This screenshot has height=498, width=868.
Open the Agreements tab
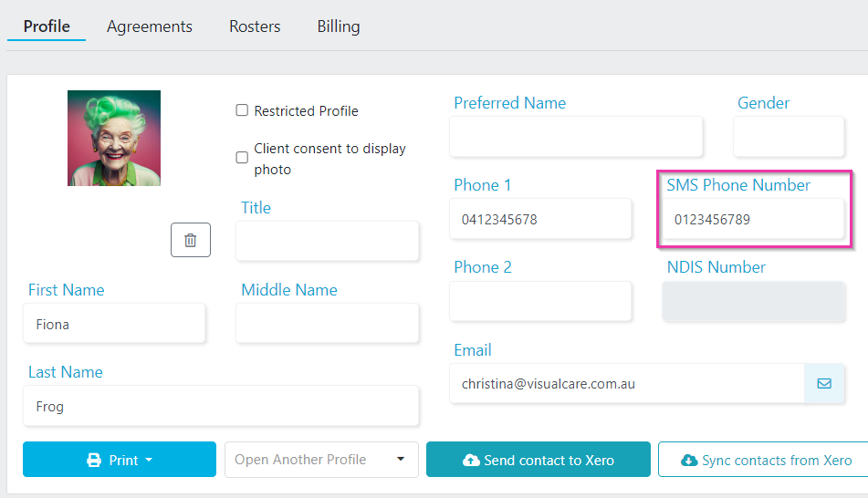pyautogui.click(x=150, y=26)
